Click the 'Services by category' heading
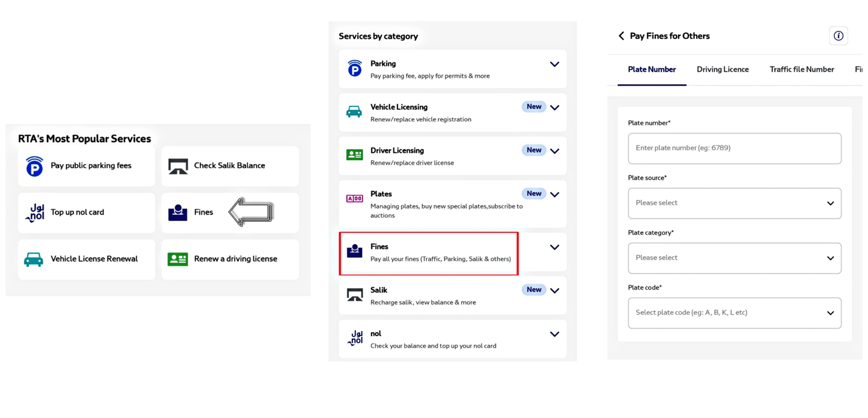The height and width of the screenshot is (418, 868). (378, 36)
